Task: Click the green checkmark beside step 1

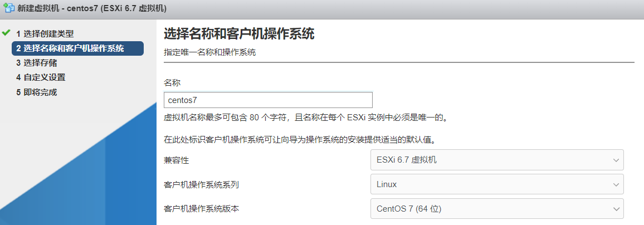Action: [6, 32]
